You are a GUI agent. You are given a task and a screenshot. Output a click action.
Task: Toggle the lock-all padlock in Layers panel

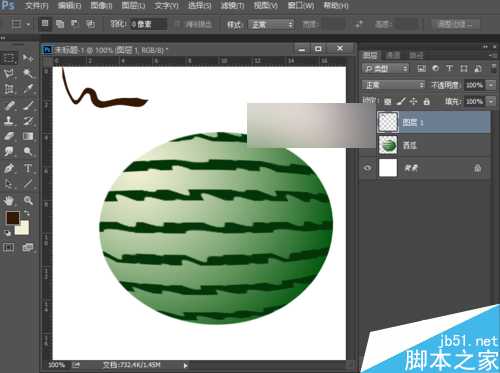[x=426, y=101]
